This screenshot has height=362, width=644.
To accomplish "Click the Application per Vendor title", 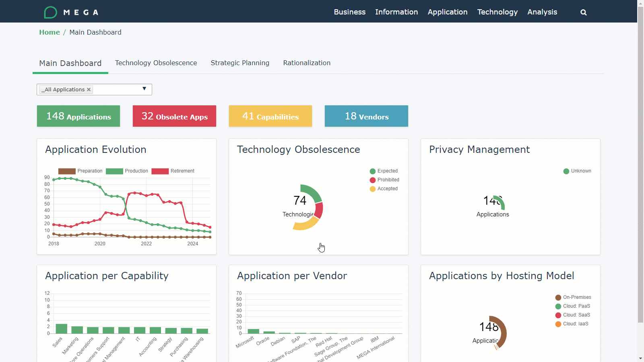I will [292, 276].
